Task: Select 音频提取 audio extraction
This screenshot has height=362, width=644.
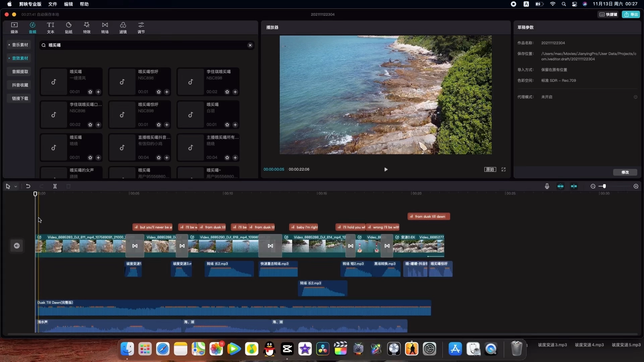Action: (x=19, y=72)
